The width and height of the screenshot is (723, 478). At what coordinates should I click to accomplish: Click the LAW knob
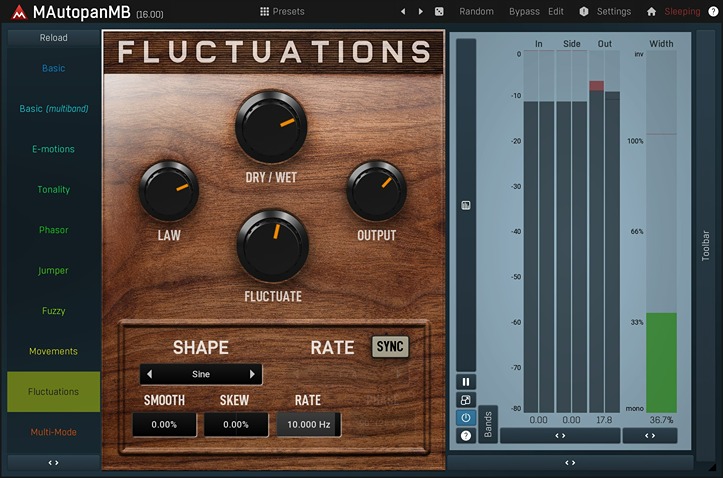[169, 191]
